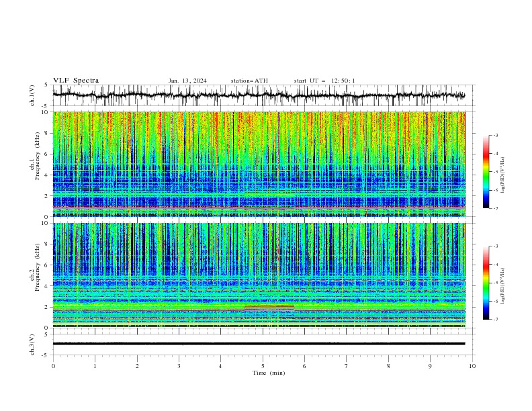Click the "ch.3(V)" axis label
The width and height of the screenshot is (532, 411).
pyautogui.click(x=32, y=345)
